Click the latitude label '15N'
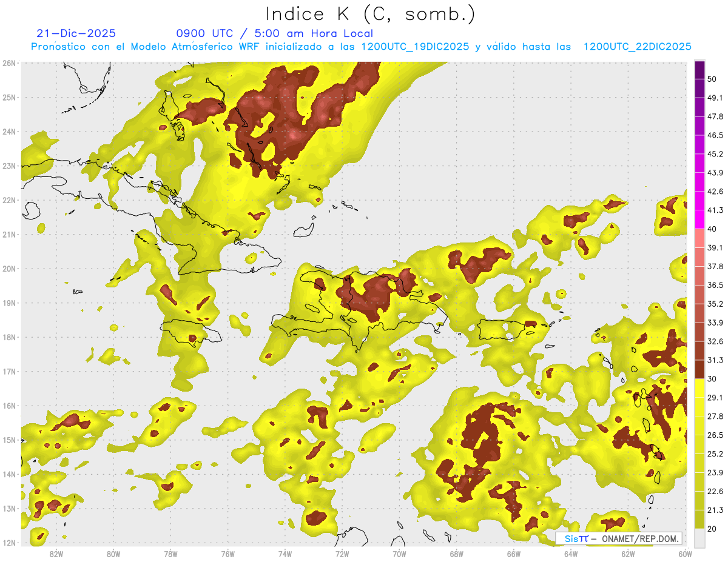728x562 pixels. tap(8, 440)
